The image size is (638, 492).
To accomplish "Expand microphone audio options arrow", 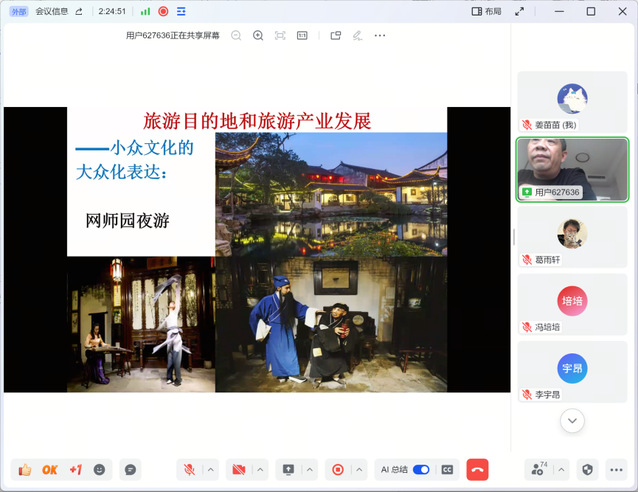I will coord(211,469).
